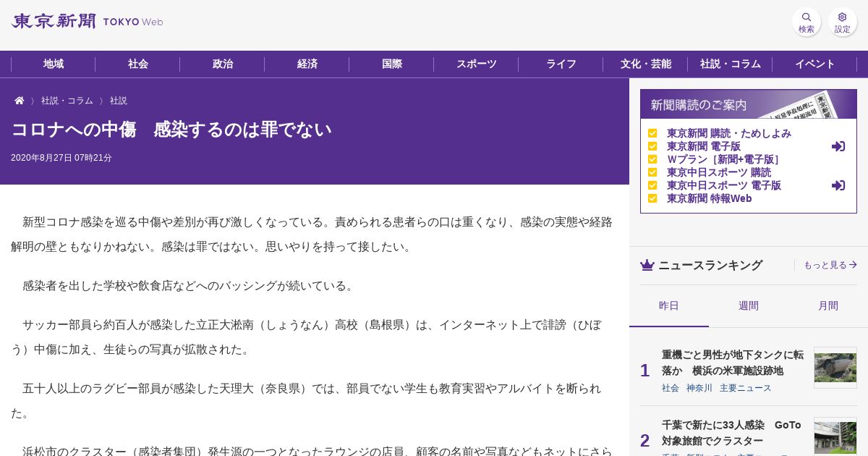
Task: Open 東京新聞 電子版 link
Action: [x=704, y=146]
